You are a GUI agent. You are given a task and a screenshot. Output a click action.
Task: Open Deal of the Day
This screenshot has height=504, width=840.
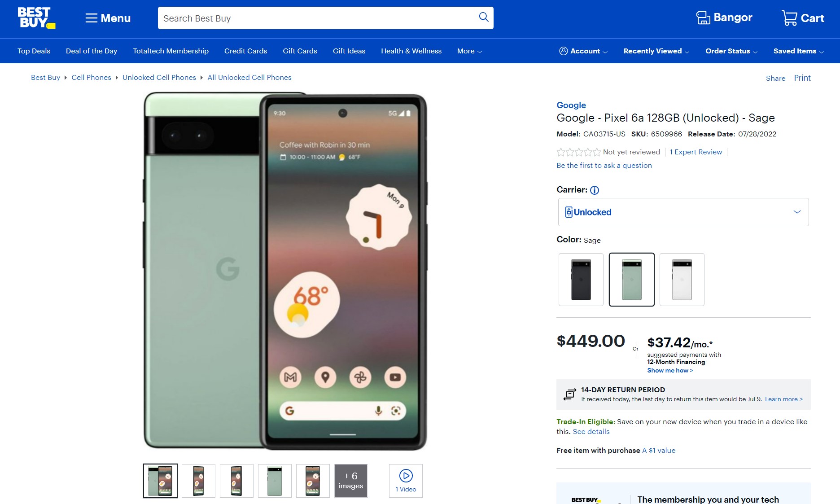[92, 51]
